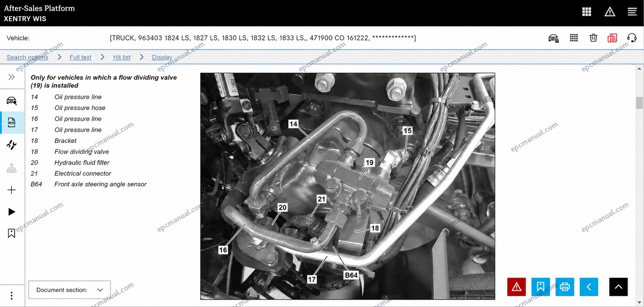Go to Hit list breadcrumb

[x=122, y=57]
